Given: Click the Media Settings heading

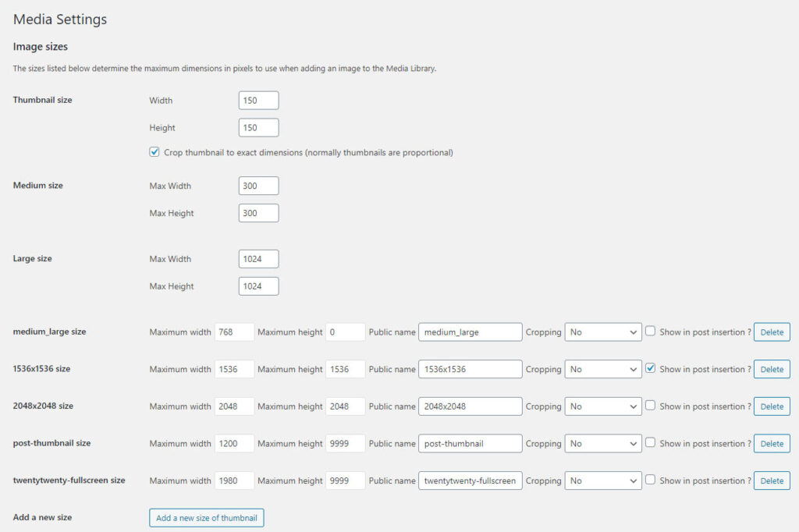Looking at the screenshot, I should click(60, 20).
